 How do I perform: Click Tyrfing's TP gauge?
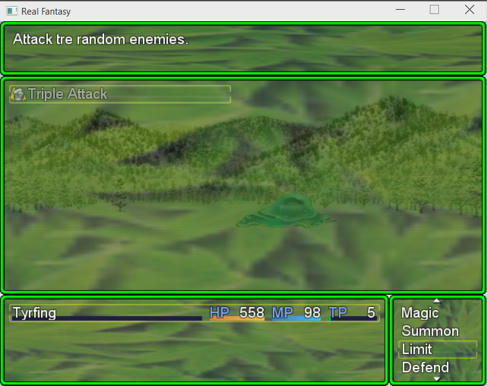(x=353, y=318)
